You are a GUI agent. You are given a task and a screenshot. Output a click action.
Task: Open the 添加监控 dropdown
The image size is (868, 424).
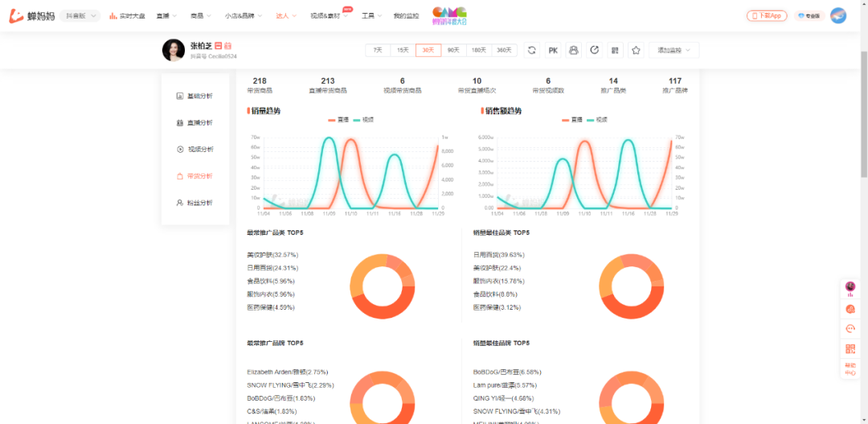pyautogui.click(x=674, y=50)
